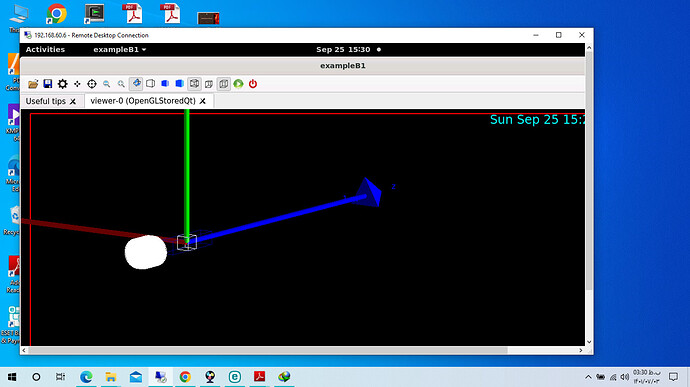Switch to perspective projection icon
The width and height of the screenshot is (690, 387).
[209, 84]
